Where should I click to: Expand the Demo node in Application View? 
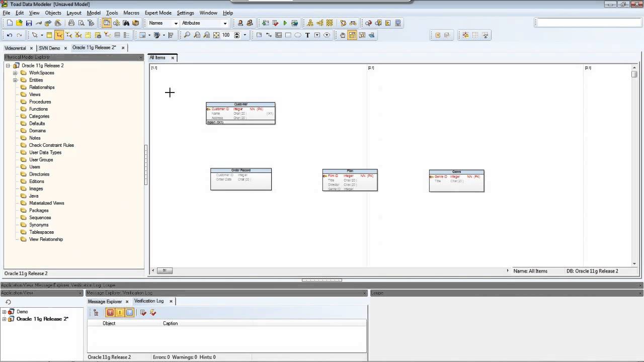pos(4,312)
